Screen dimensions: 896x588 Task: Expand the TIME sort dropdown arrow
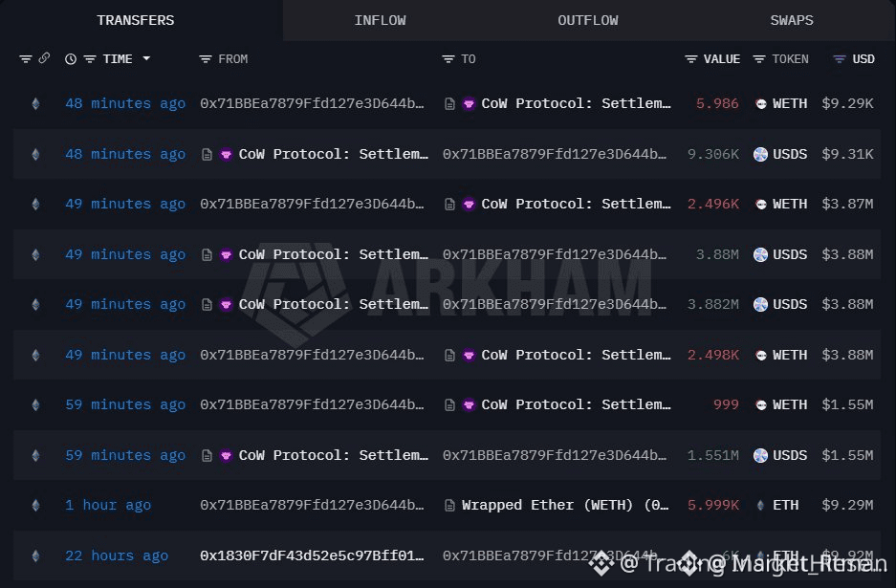pyautogui.click(x=146, y=58)
